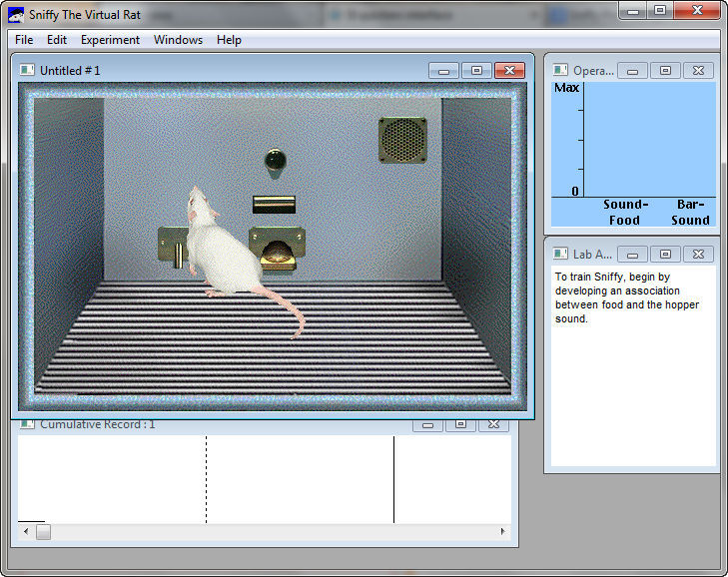728x577 pixels.
Task: Click on Sniffy the white rat
Action: click(x=223, y=251)
